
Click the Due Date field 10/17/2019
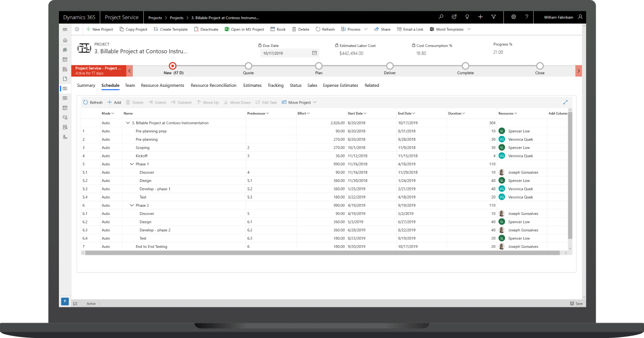[290, 53]
